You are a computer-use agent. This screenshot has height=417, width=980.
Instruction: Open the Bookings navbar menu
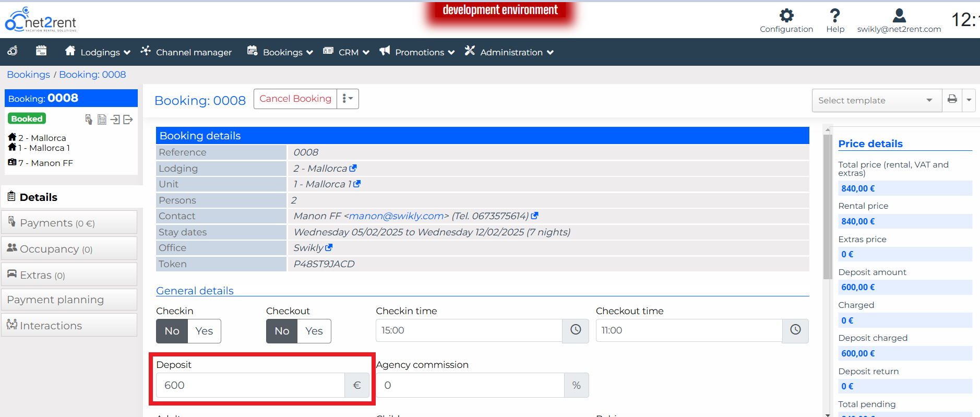[x=280, y=52]
